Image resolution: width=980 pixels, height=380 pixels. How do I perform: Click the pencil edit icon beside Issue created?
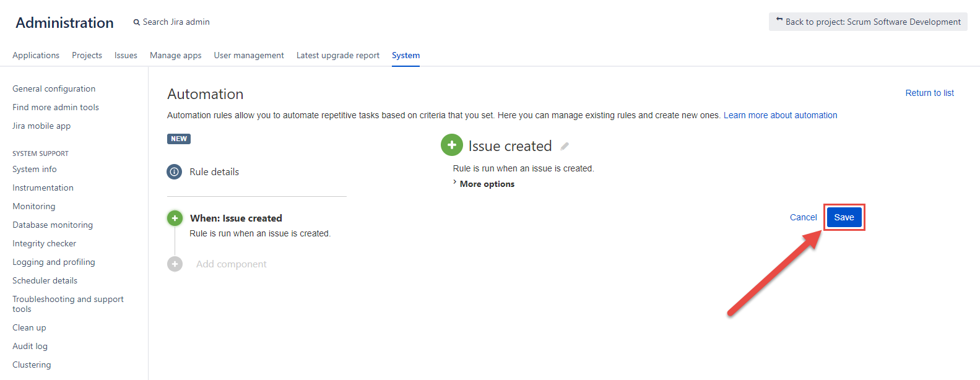(564, 147)
